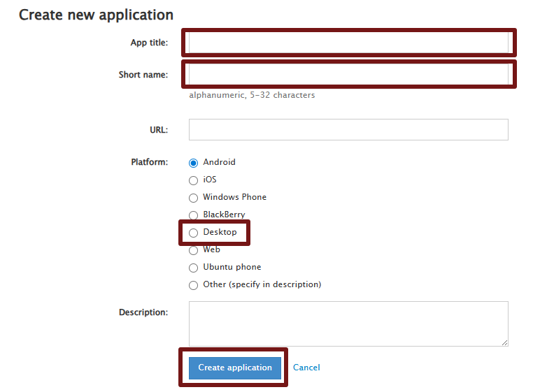Select the Android platform radio button

[194, 163]
